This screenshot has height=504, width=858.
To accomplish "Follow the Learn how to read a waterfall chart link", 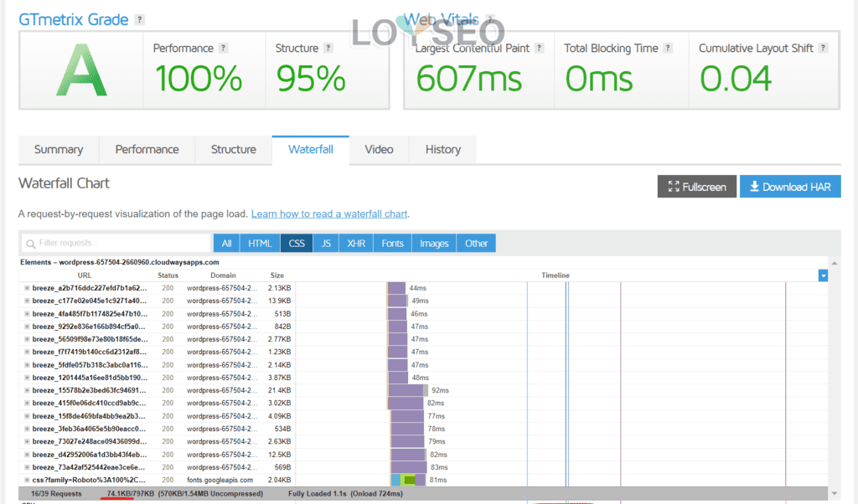I will (x=329, y=213).
